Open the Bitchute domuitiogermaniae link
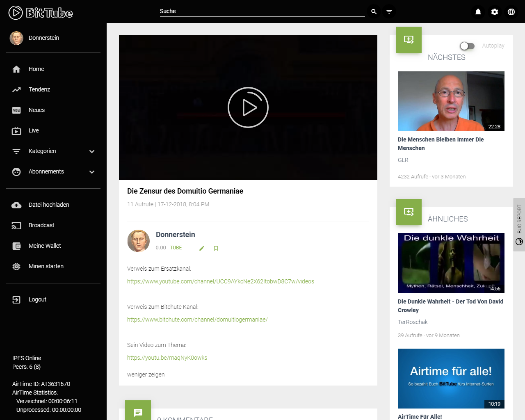 197,320
